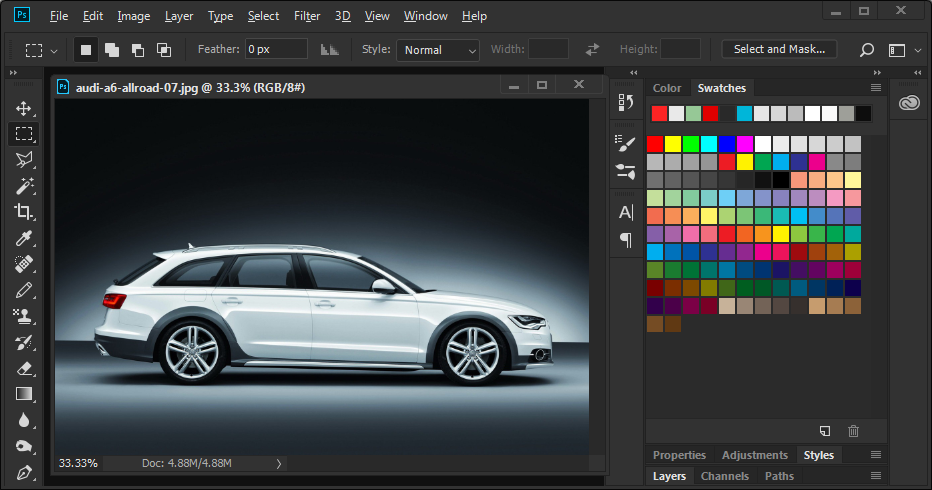Open the History panel icon
The width and height of the screenshot is (932, 490).
(626, 101)
